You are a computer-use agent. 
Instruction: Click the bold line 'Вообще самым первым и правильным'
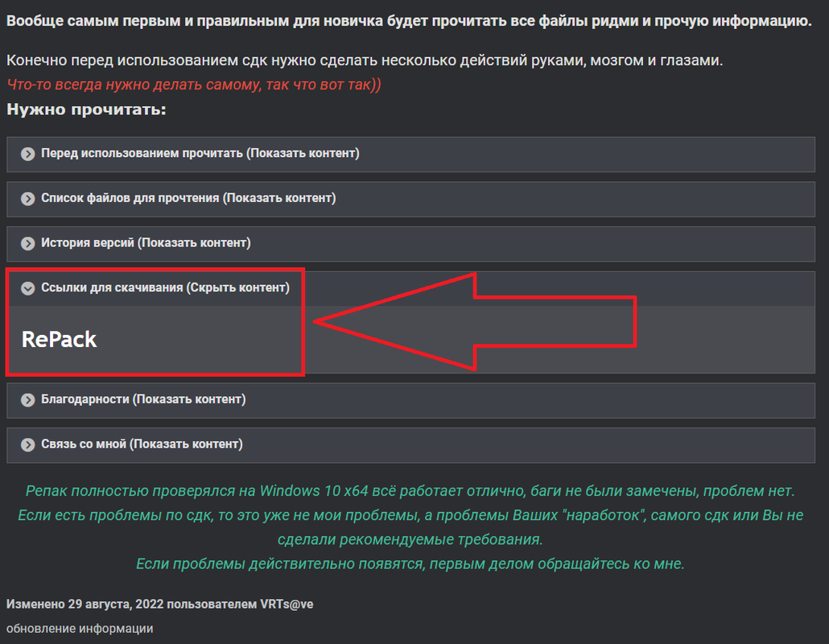(409, 21)
